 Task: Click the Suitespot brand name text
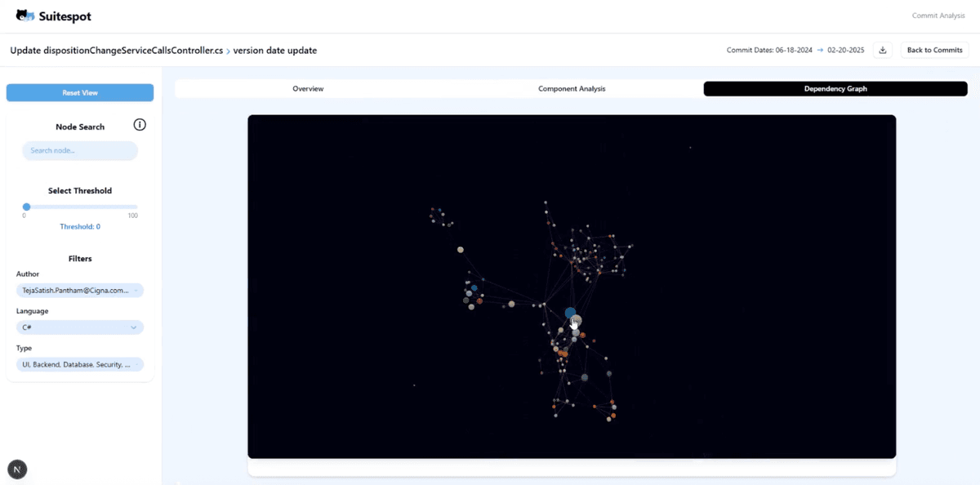(66, 16)
